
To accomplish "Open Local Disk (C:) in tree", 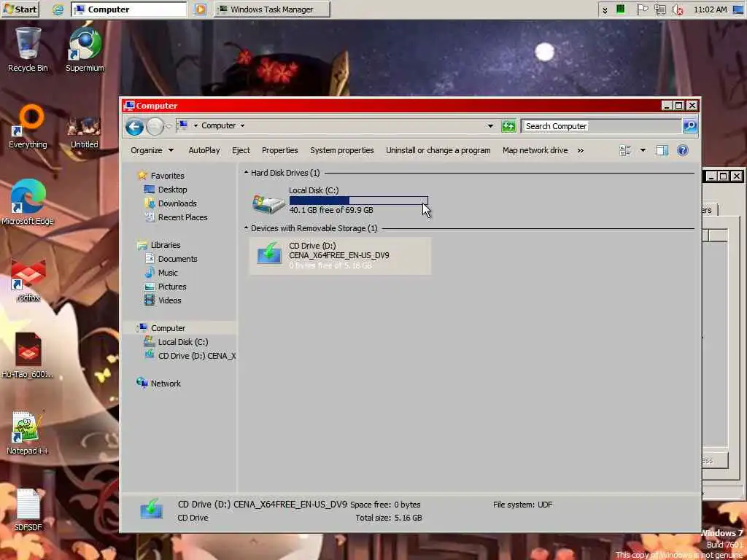I will click(182, 342).
